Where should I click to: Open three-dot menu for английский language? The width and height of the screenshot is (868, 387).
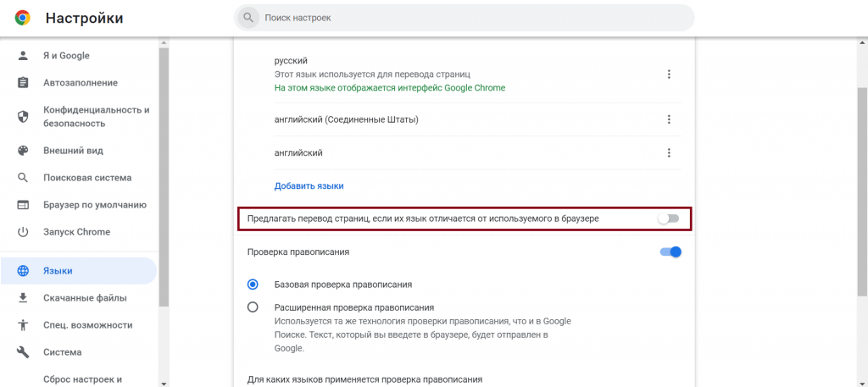click(669, 153)
